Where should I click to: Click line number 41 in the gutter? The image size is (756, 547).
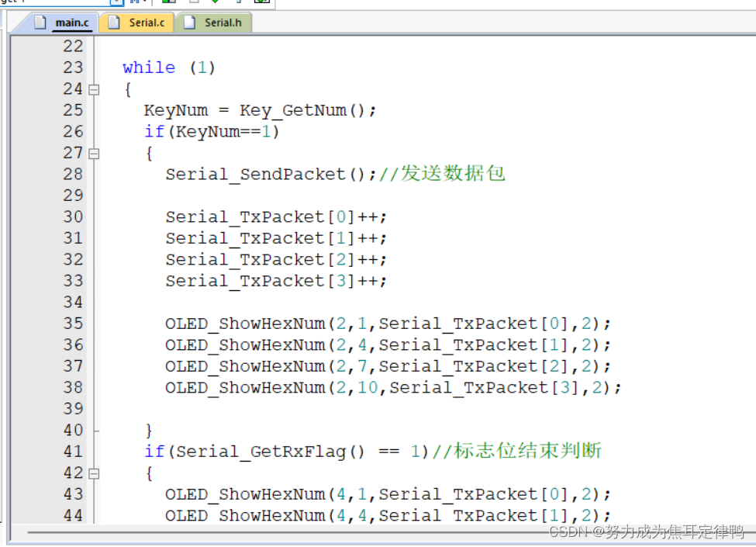[73, 452]
